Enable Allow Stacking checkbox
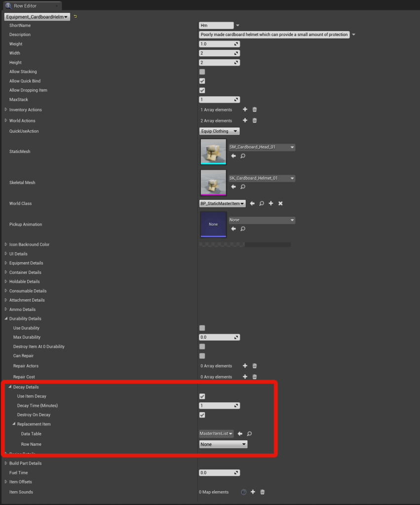This screenshot has height=505, width=420. [202, 72]
